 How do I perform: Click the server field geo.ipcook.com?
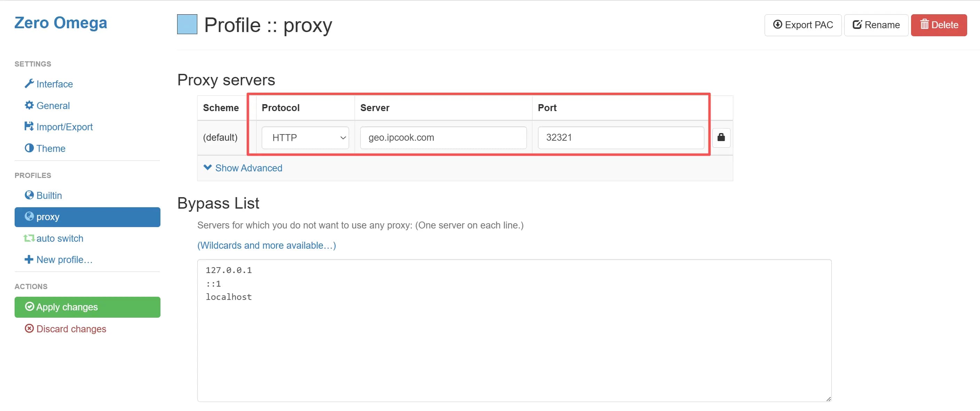point(443,138)
